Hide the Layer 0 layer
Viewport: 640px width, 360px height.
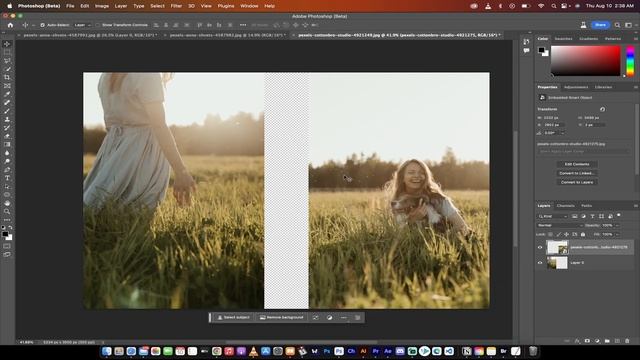540,262
